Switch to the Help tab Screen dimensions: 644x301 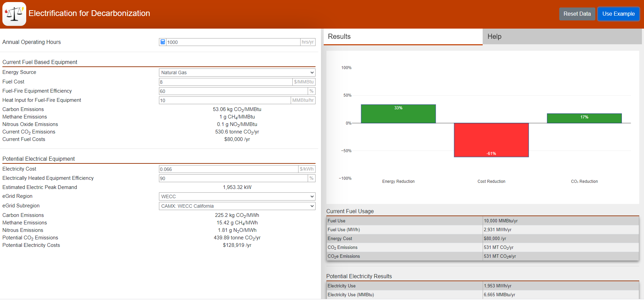click(562, 36)
